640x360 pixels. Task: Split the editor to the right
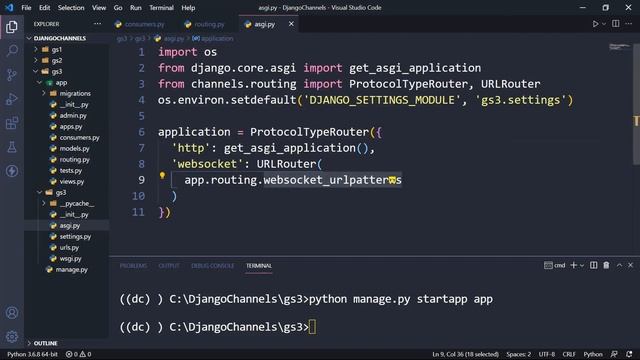(x=616, y=24)
